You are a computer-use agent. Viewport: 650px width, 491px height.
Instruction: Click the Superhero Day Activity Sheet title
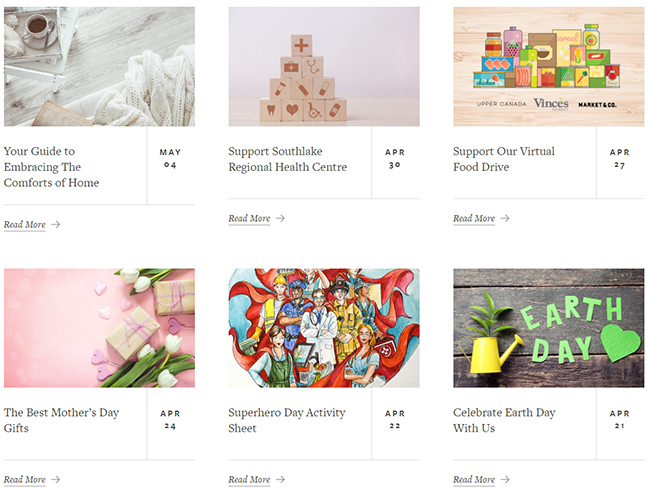(x=287, y=420)
